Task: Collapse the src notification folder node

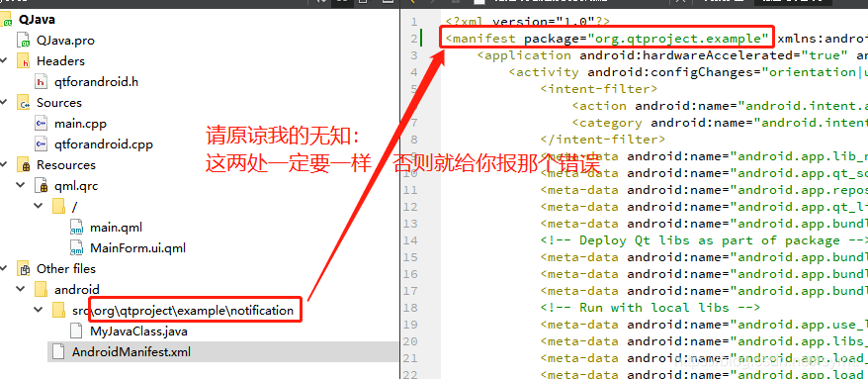Action: [x=39, y=310]
